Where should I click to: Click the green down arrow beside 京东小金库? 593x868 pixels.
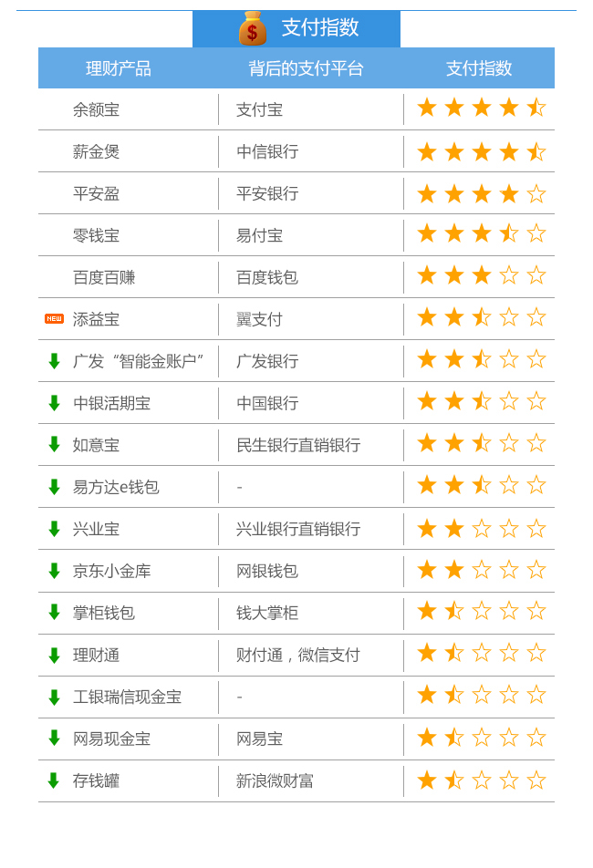tap(54, 571)
